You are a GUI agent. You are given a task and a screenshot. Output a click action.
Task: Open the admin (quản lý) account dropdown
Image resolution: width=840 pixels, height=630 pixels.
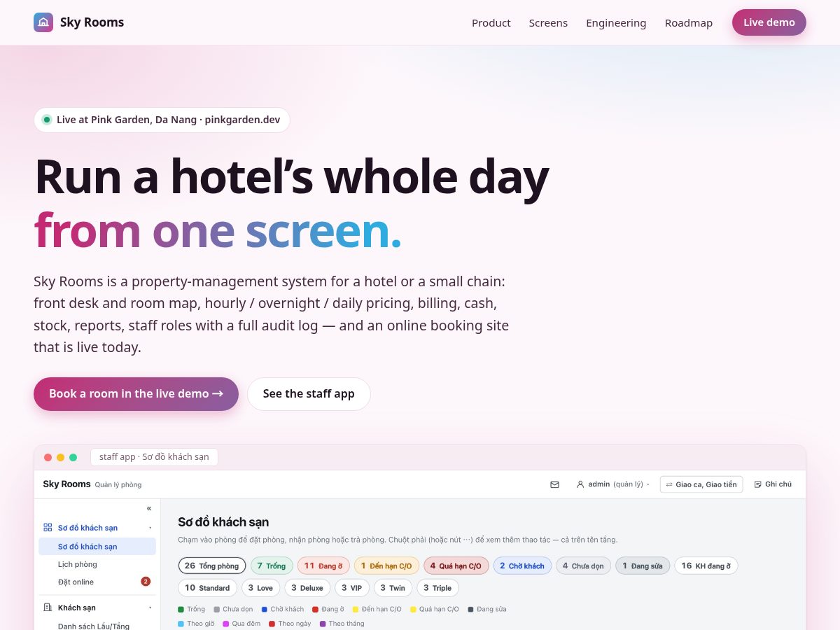point(612,484)
